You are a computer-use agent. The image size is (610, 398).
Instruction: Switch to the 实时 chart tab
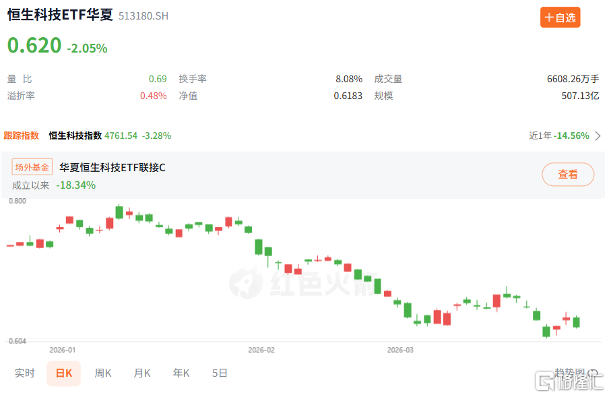click(25, 373)
